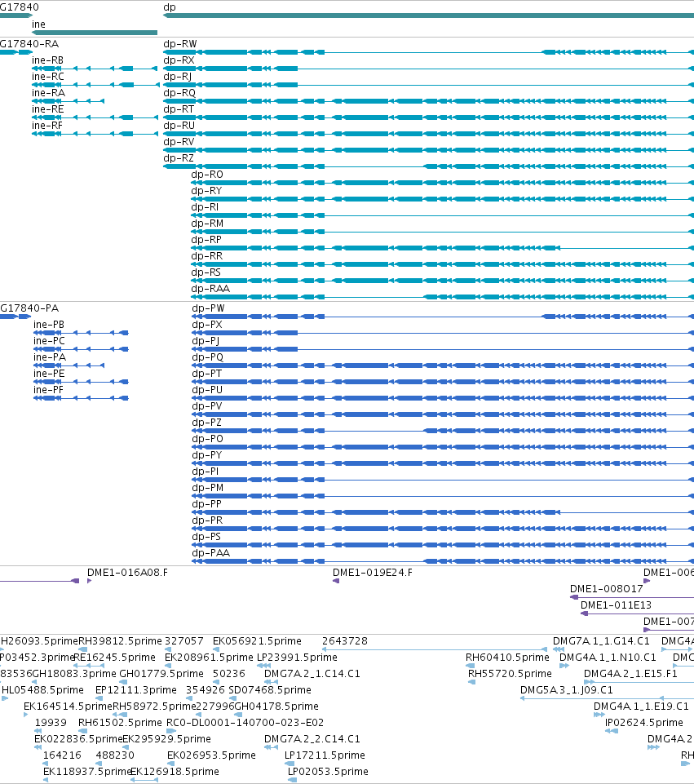Click the teal ine gene span bar

point(95,33)
